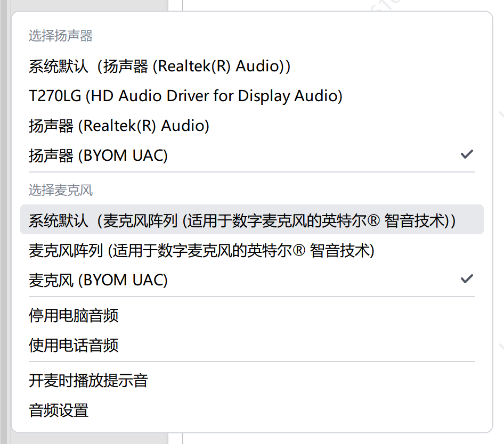This screenshot has width=504, height=444.
Task: Switch to phone audio via 使用电话音频
Action: point(74,346)
